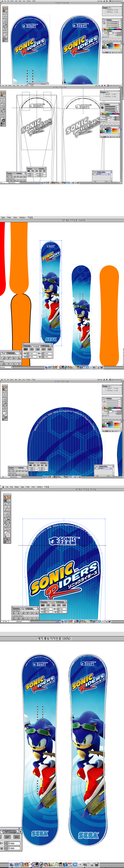This screenshot has height=868, width=124.
Task: Click the upper 0 mm indent field in the 20% window
Action: point(14,843)
